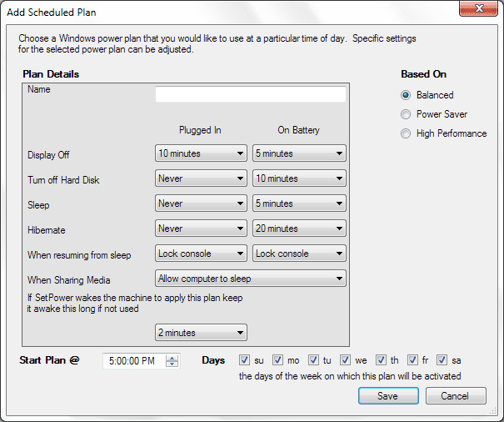Image resolution: width=504 pixels, height=422 pixels.
Task: Open the 2 minutes awake duration dropdown
Action: [201, 333]
